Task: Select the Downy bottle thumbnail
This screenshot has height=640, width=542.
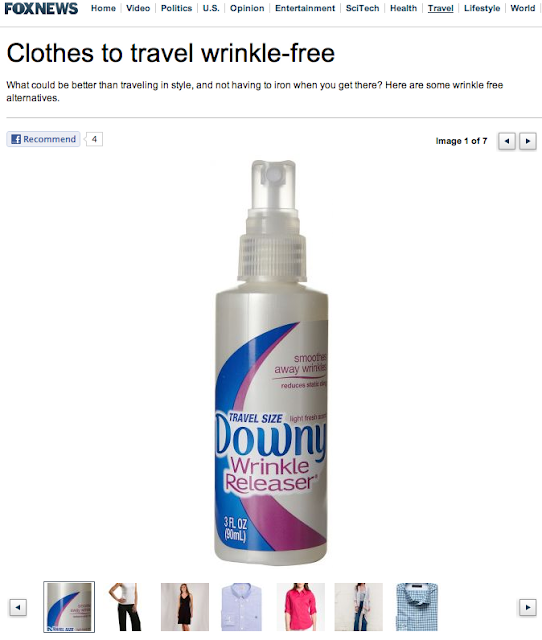Action: click(69, 607)
